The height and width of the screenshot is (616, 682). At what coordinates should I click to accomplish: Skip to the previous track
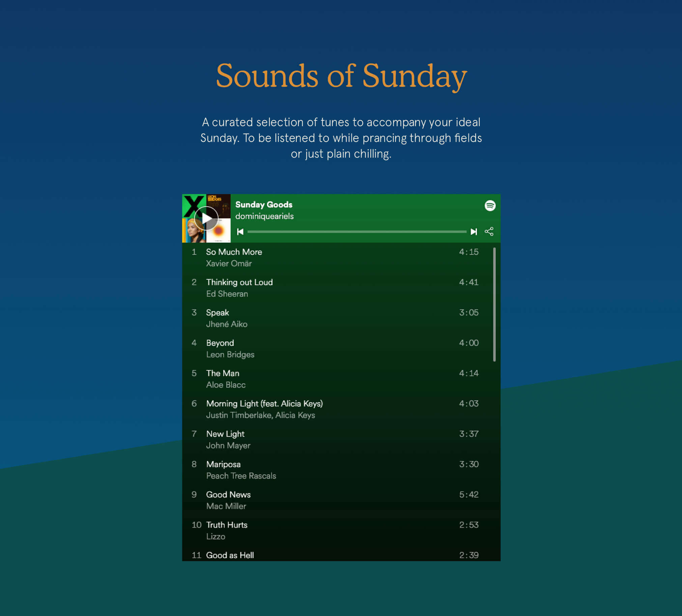tap(240, 232)
